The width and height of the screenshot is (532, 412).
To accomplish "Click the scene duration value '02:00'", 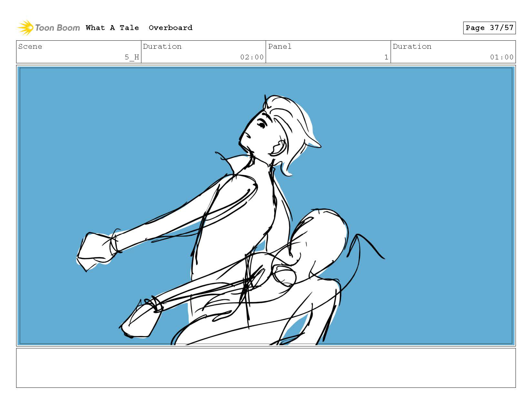I will (x=252, y=57).
